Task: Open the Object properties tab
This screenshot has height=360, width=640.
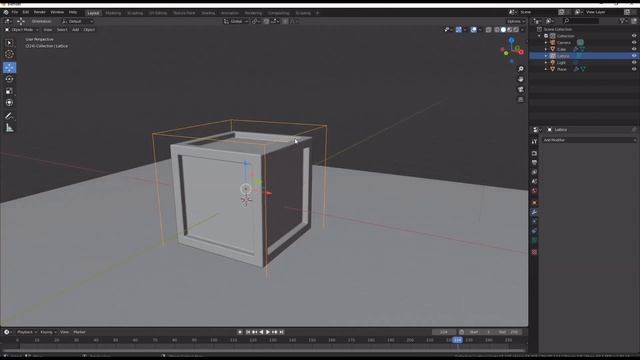Action: pyautogui.click(x=534, y=202)
